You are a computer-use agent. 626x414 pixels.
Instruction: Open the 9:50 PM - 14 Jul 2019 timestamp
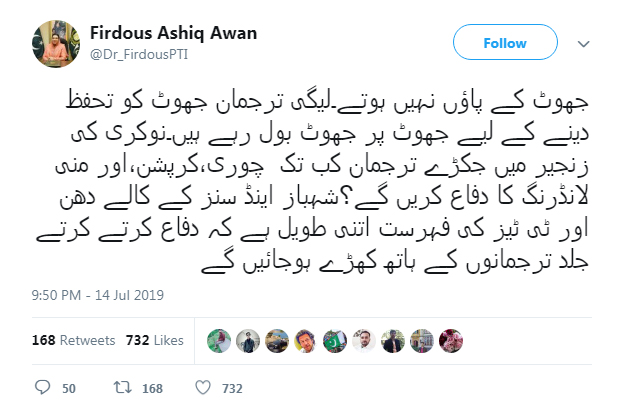(x=98, y=295)
